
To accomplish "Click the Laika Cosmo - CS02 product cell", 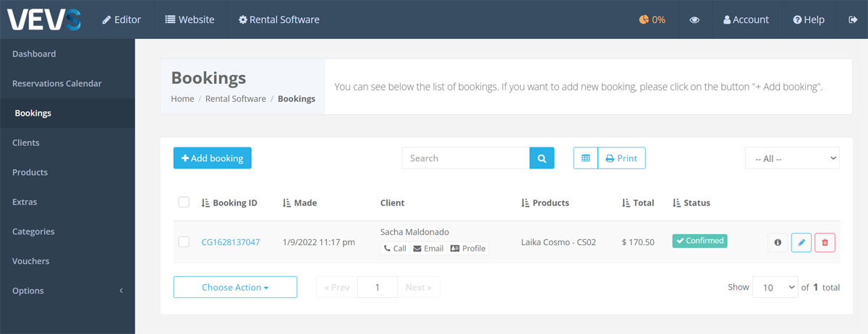I will 558,242.
